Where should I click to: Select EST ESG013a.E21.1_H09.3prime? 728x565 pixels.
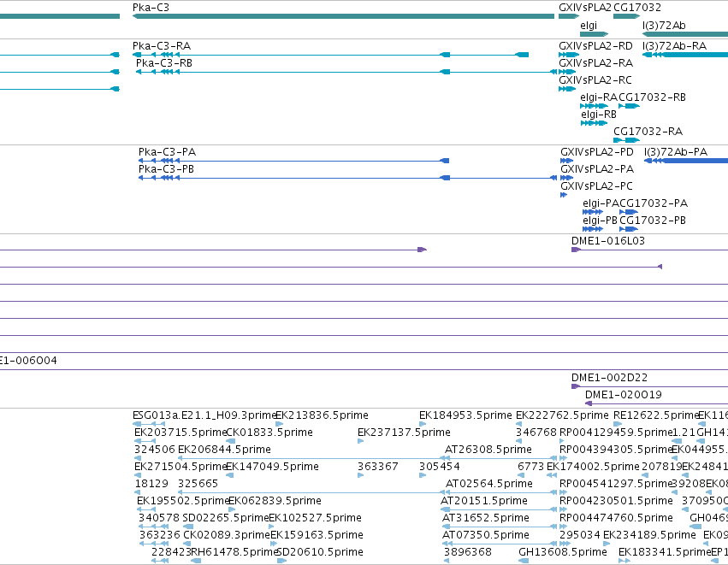click(149, 424)
